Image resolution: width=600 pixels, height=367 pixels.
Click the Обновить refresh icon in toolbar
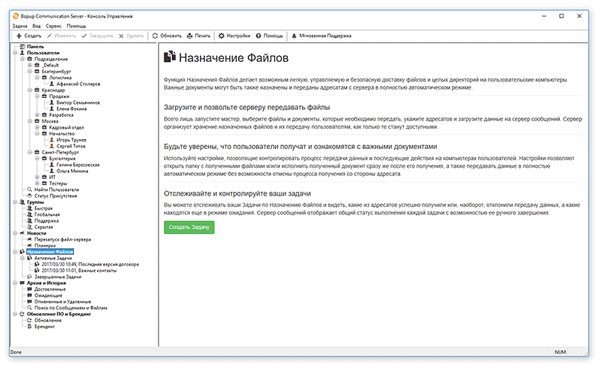155,36
